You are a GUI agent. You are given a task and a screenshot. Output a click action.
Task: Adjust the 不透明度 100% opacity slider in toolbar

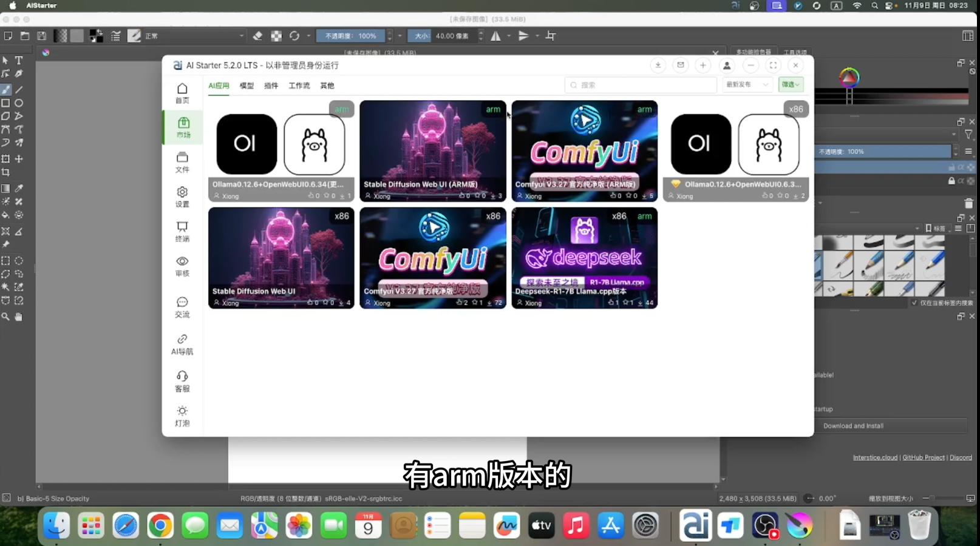(x=351, y=36)
